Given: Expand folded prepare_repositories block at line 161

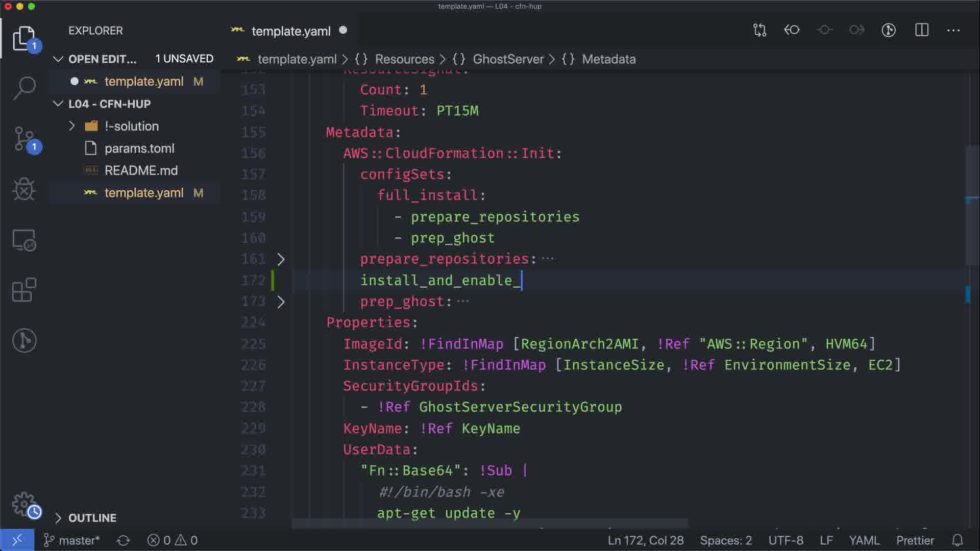Looking at the screenshot, I should click(x=281, y=259).
